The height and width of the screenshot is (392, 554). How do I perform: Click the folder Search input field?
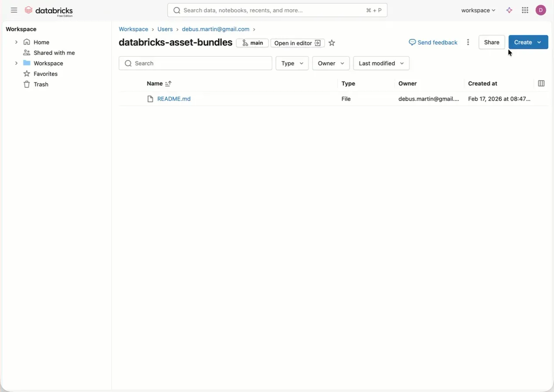195,63
